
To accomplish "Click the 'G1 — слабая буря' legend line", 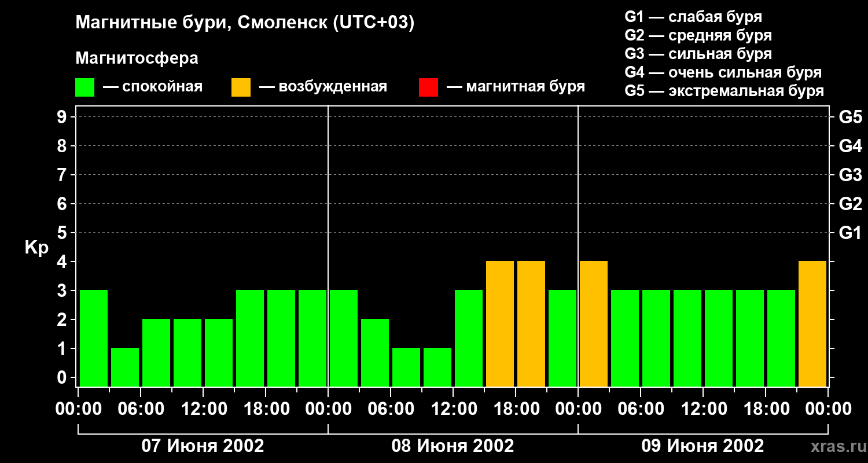I will (x=693, y=17).
